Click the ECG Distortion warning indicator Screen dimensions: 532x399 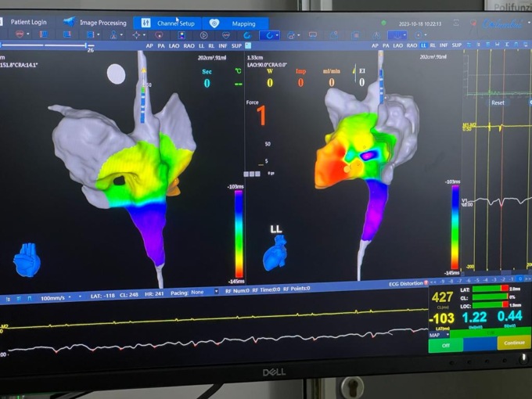pyautogui.click(x=408, y=283)
